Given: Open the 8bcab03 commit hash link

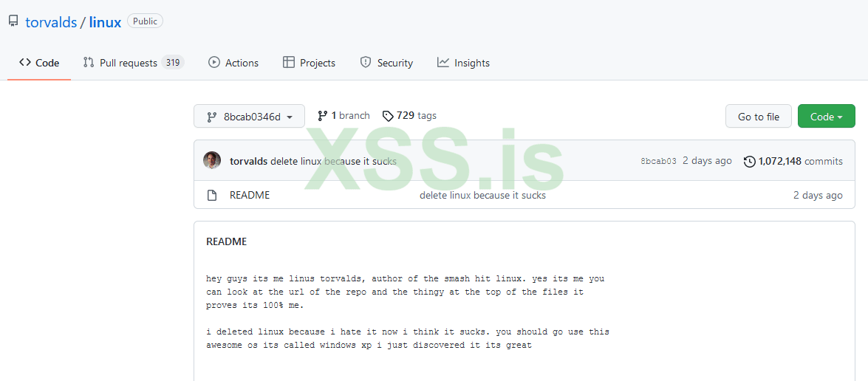Looking at the screenshot, I should [x=659, y=162].
